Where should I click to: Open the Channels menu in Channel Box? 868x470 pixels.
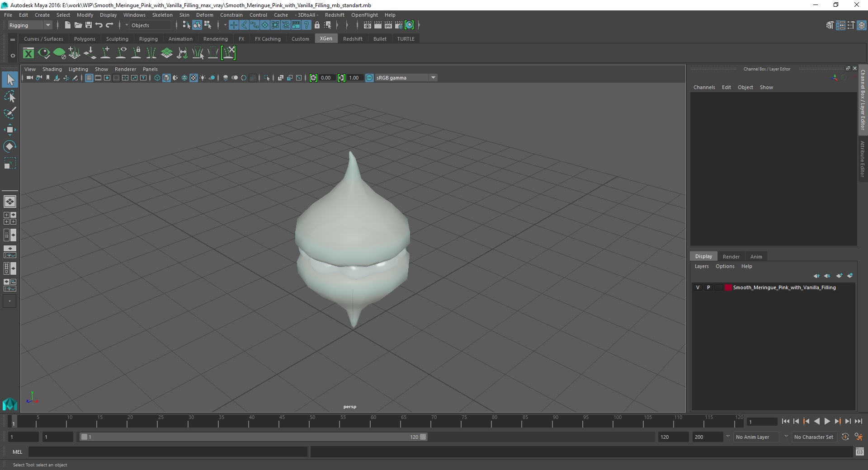click(704, 87)
